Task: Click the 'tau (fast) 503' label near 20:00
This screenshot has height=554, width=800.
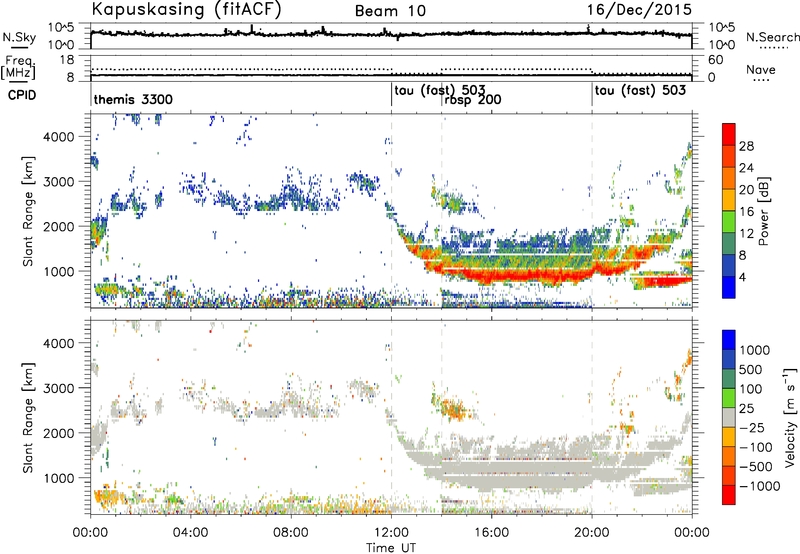Action: coord(640,91)
